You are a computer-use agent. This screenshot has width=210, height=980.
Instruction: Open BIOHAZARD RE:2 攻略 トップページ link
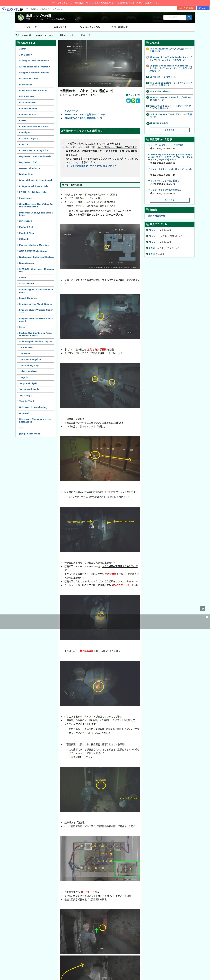[85, 114]
